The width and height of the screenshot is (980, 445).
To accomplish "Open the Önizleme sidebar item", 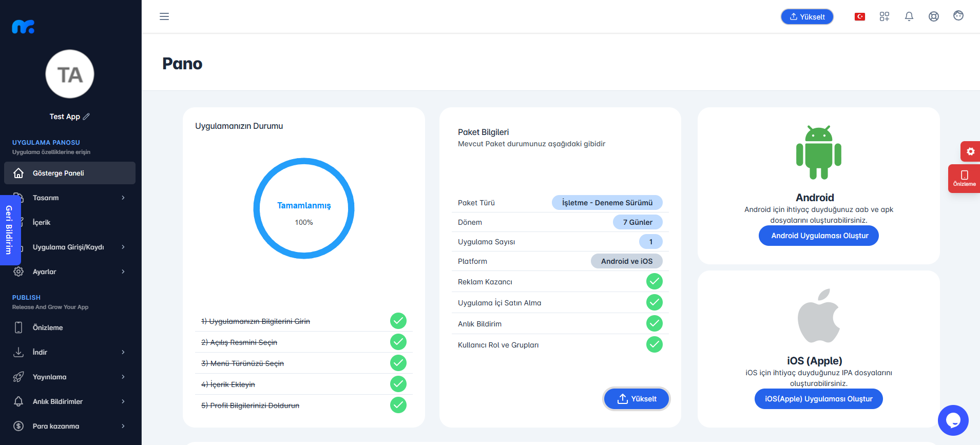I will coord(70,327).
